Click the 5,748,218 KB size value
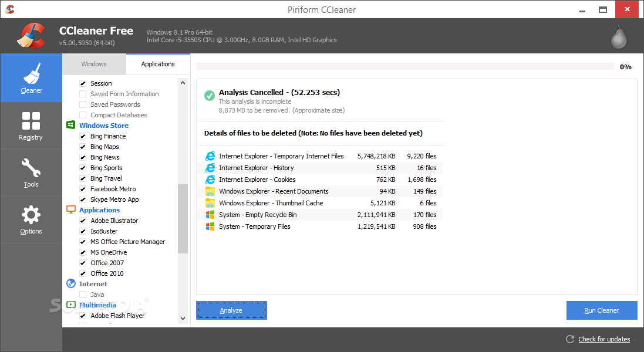This screenshot has height=352, width=644. tap(376, 156)
